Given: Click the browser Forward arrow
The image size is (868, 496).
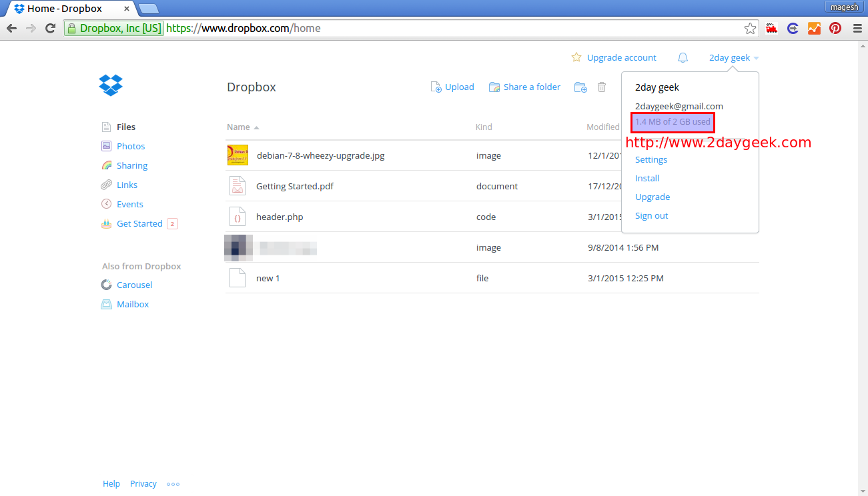Looking at the screenshot, I should click(x=31, y=28).
